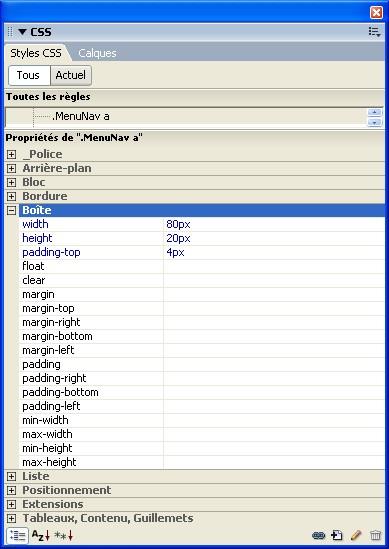
Task: Show list view A-Z sort icon
Action: [x=41, y=535]
